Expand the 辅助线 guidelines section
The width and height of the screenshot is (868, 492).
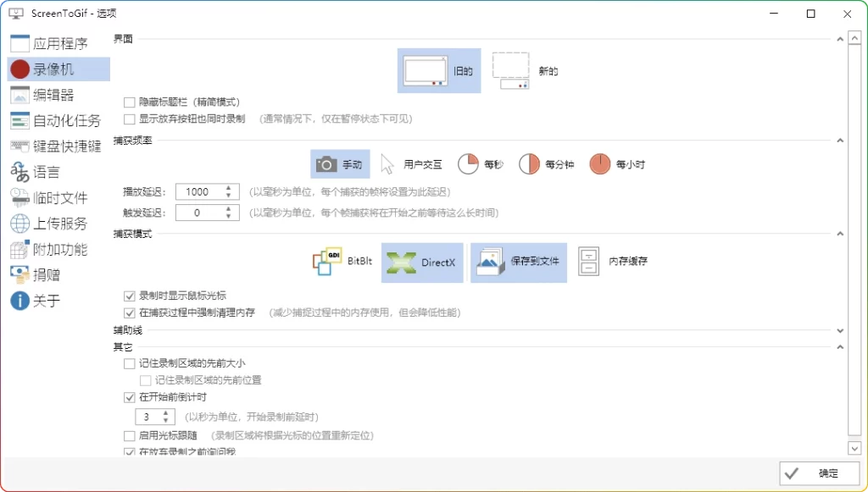pos(841,330)
